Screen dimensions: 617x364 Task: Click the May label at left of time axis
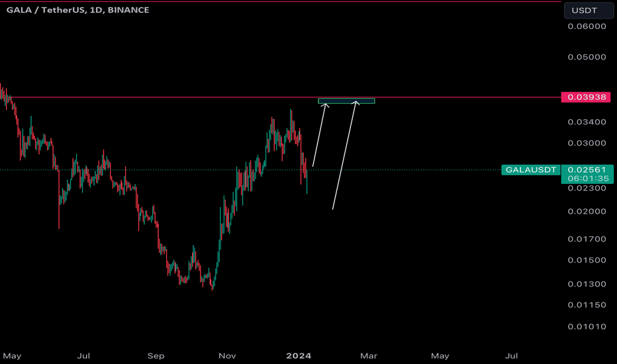click(12, 356)
